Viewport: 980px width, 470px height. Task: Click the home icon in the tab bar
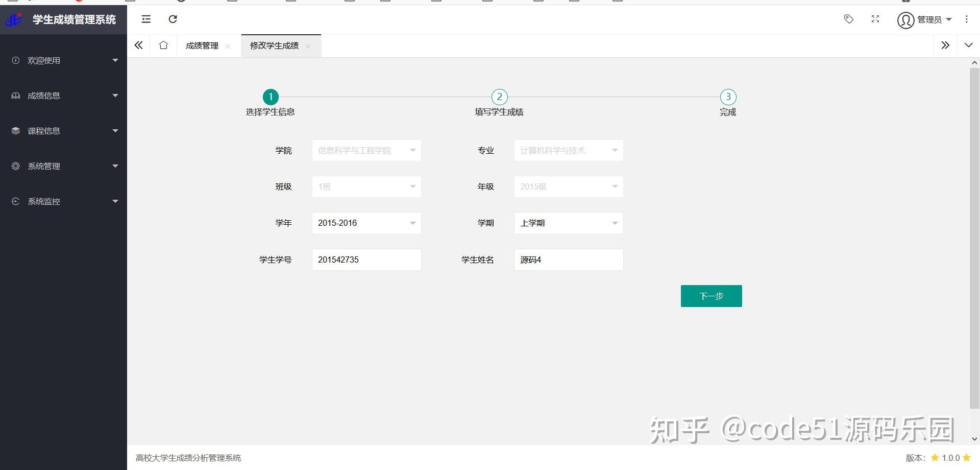tap(163, 45)
